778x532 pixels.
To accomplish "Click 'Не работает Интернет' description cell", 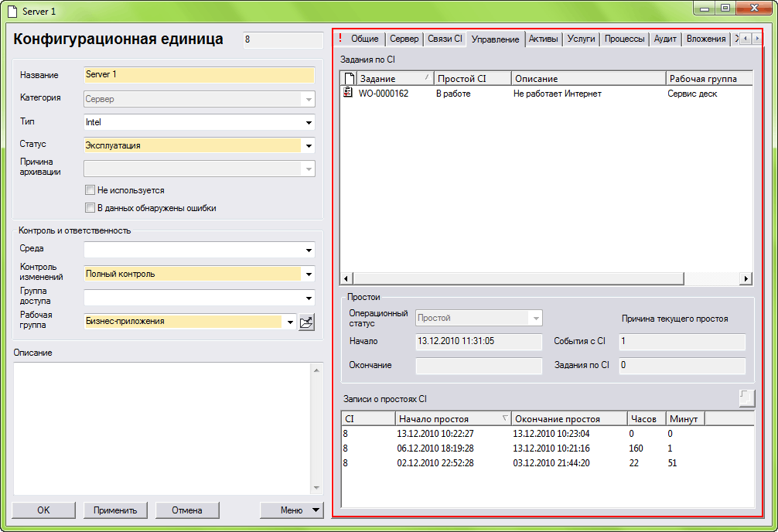I will click(x=557, y=94).
